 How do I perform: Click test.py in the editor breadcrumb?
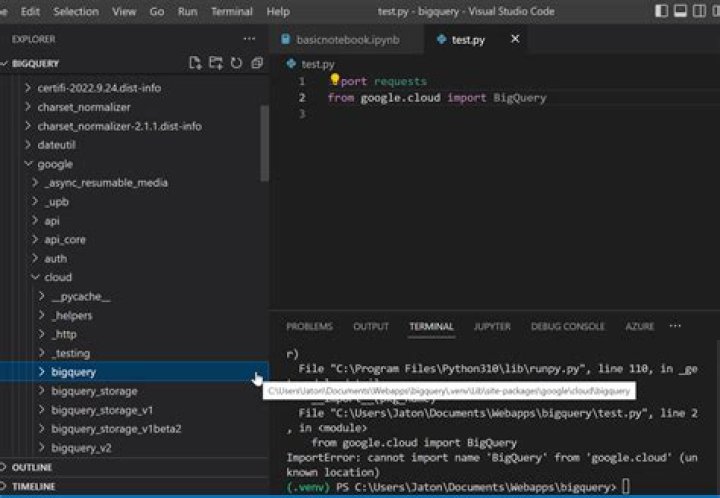[318, 64]
